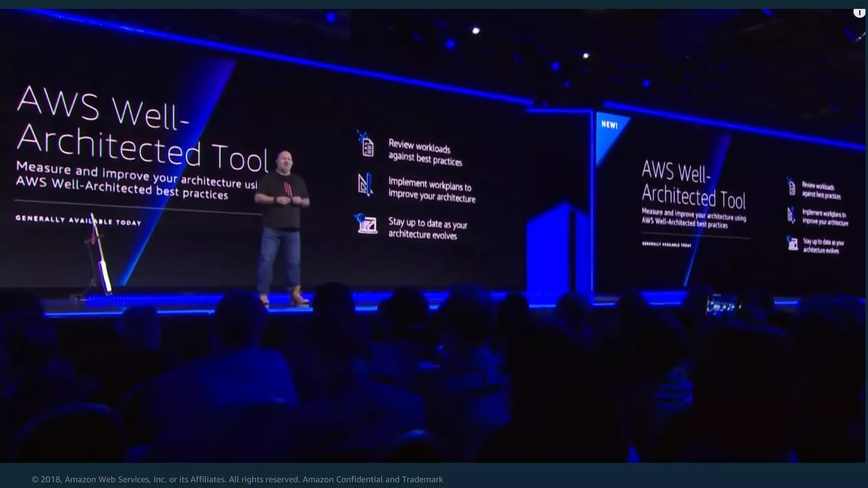Click the Review workloads against best practices text

point(425,152)
